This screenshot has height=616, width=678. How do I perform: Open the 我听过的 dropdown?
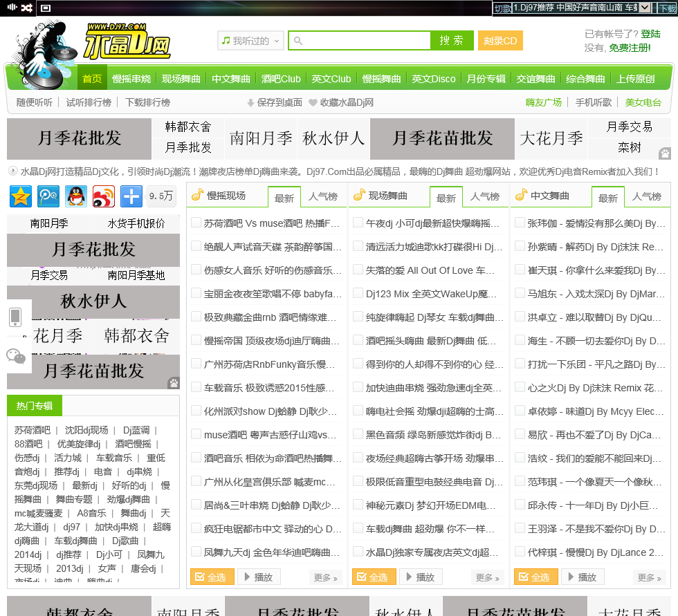(x=250, y=41)
